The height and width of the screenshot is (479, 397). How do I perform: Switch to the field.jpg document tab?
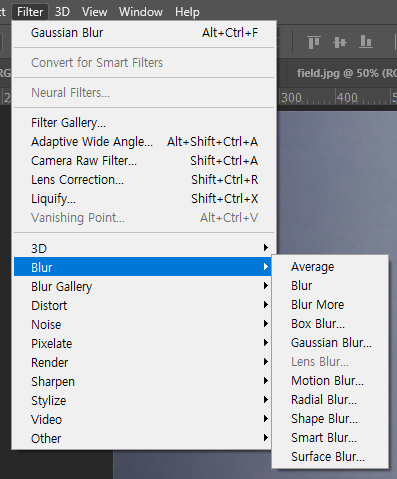click(x=342, y=73)
